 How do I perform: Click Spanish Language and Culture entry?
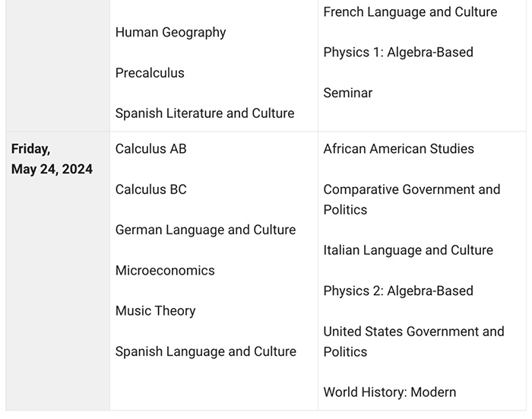pos(205,351)
